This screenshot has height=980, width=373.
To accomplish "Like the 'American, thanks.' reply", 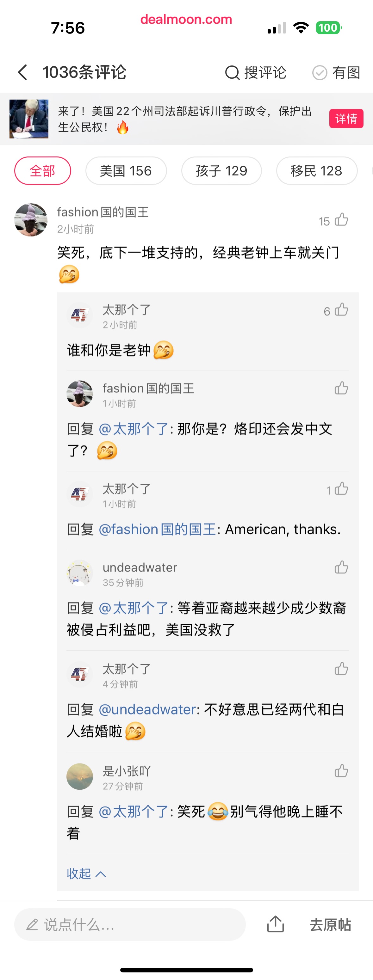I will tap(341, 489).
